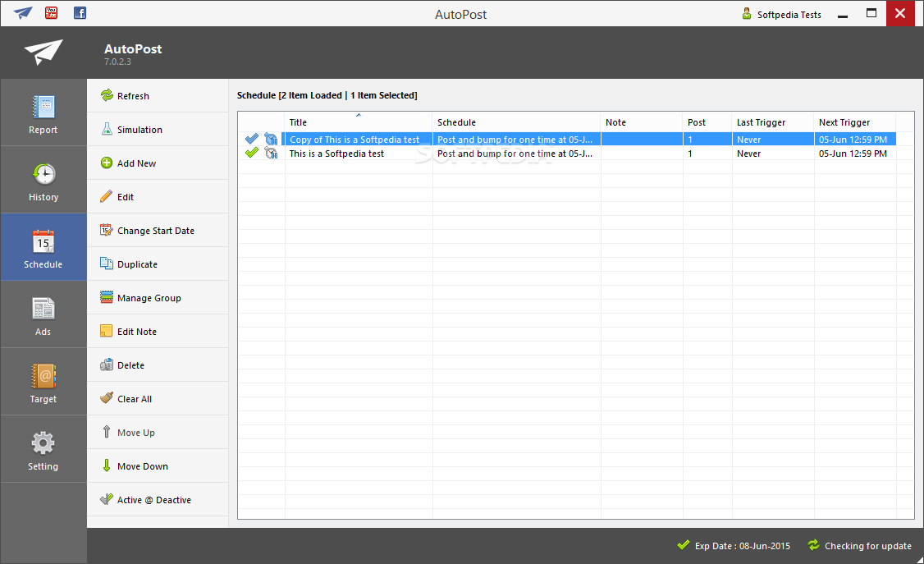Click the Duplicate pages icon

pos(106,264)
